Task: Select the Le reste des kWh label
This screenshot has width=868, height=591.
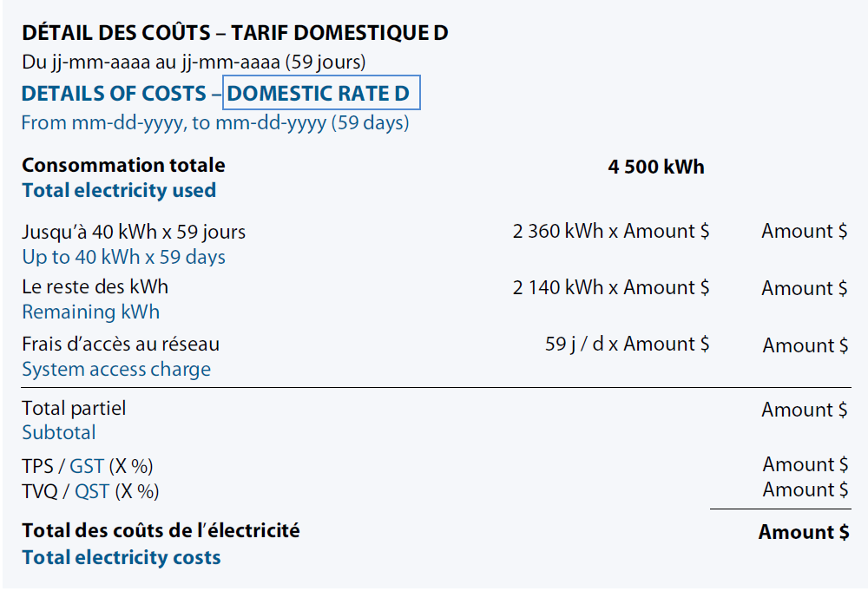Action: tap(95, 286)
